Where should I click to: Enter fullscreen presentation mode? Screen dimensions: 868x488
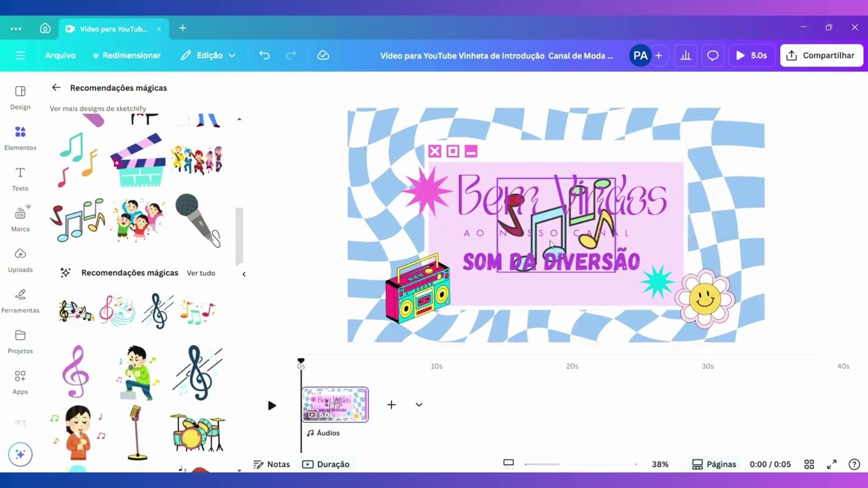[832, 464]
